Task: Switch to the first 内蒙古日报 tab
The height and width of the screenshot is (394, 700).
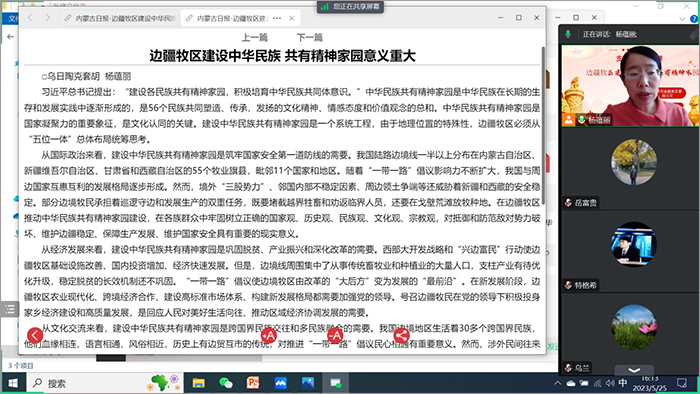Action: click(x=120, y=18)
